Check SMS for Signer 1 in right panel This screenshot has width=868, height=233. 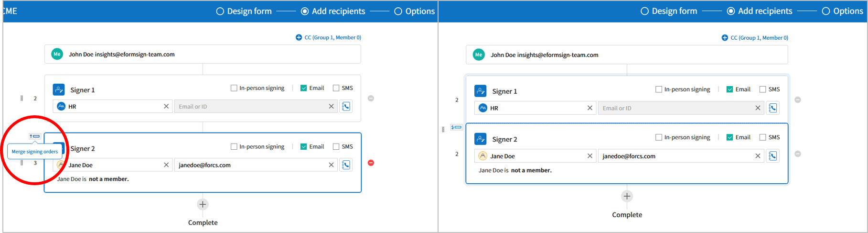point(762,89)
